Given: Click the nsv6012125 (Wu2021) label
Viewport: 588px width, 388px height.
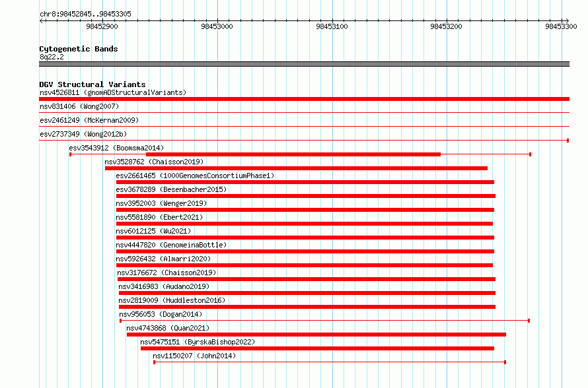Looking at the screenshot, I should pos(153,231).
